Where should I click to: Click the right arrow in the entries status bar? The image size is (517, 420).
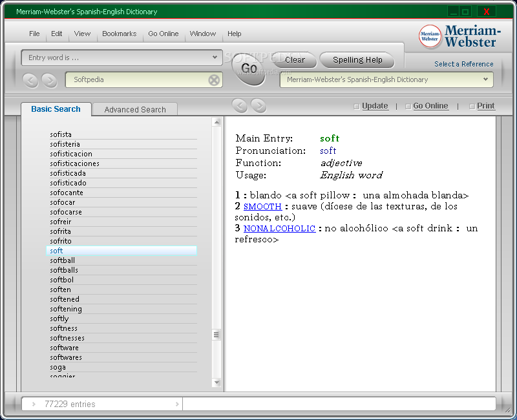click(x=177, y=404)
